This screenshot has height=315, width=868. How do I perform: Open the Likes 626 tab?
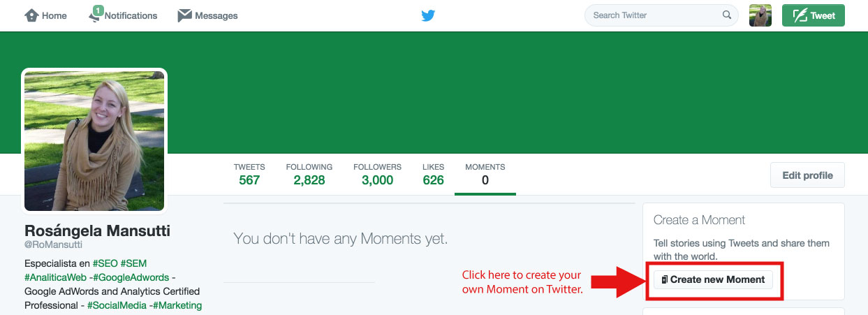(x=433, y=174)
